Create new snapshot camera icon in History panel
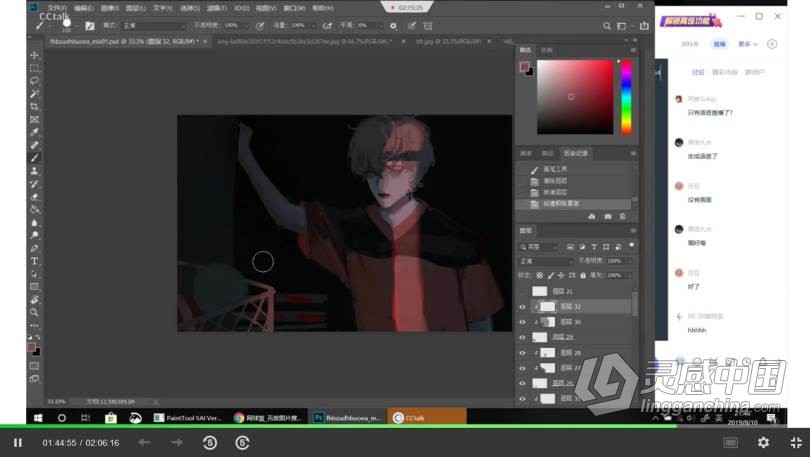 [608, 216]
